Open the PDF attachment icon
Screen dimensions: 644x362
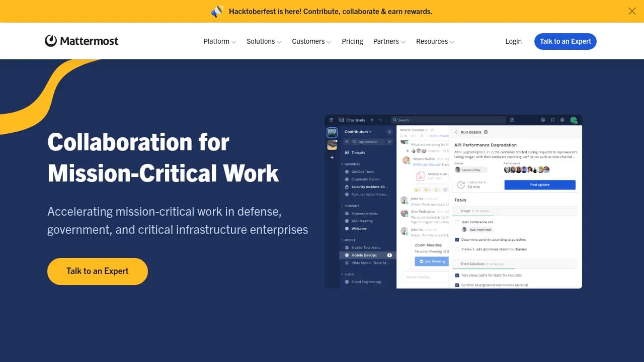click(x=420, y=176)
